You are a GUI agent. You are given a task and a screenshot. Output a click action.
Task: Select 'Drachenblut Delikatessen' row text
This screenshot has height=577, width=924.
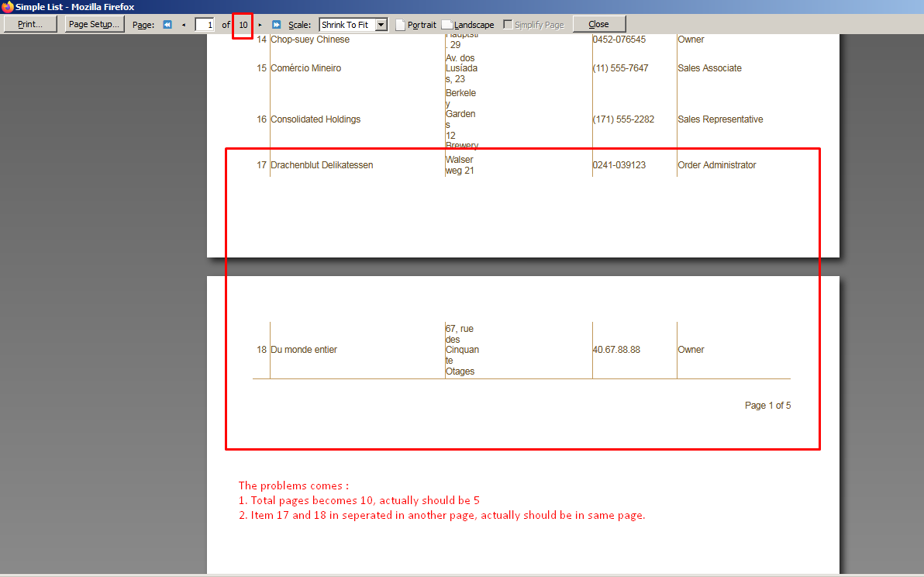click(x=322, y=165)
